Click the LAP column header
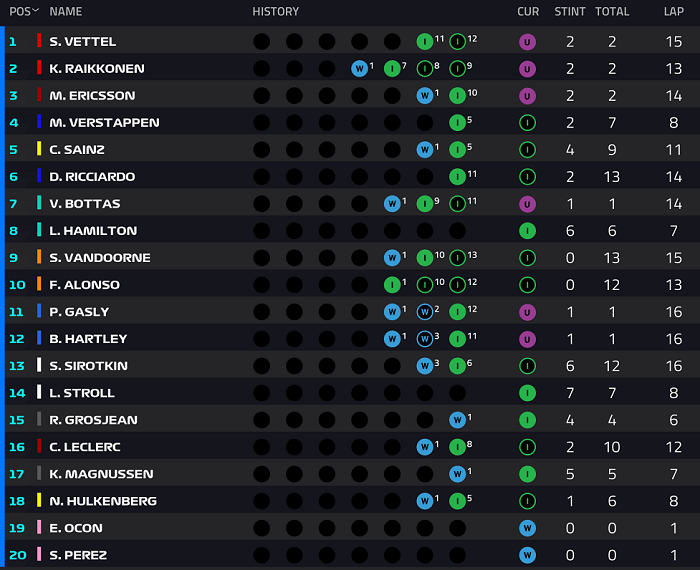This screenshot has width=700, height=570. pyautogui.click(x=674, y=12)
